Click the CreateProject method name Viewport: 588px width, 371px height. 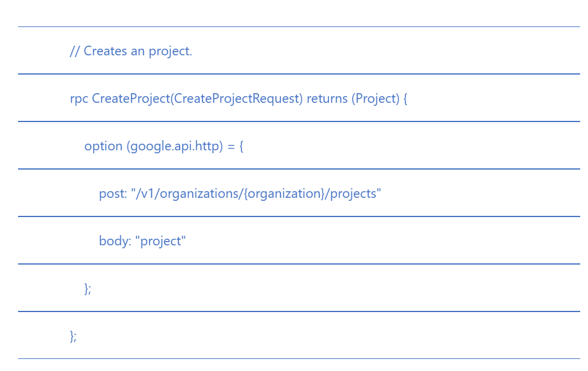pos(131,99)
